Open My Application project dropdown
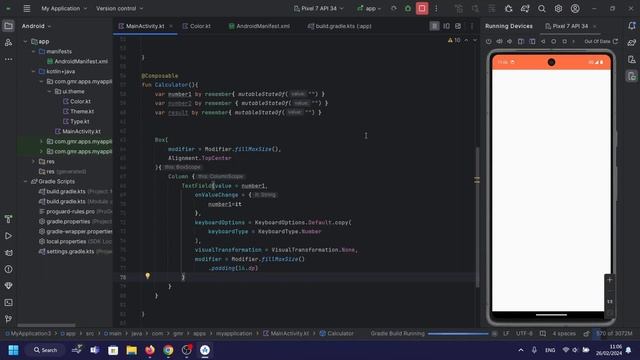The height and width of the screenshot is (360, 640). pyautogui.click(x=64, y=8)
